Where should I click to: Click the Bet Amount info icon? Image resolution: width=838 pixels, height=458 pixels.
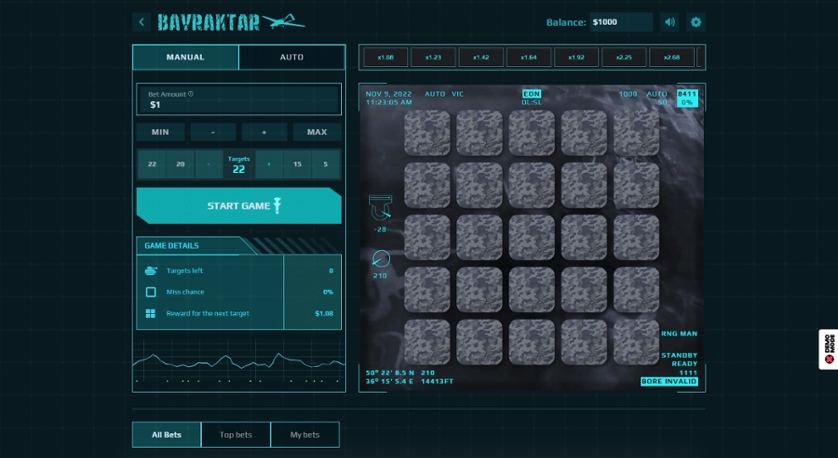point(191,94)
